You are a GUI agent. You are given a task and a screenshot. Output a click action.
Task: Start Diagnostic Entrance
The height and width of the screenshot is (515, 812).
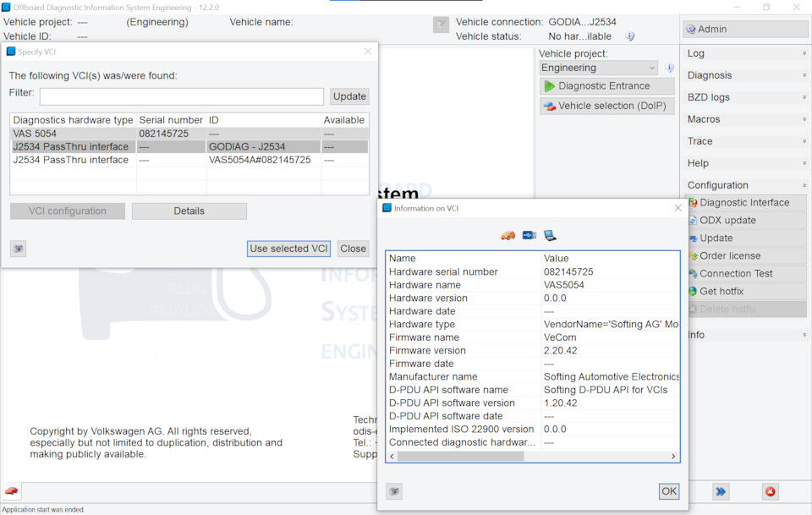tap(607, 86)
